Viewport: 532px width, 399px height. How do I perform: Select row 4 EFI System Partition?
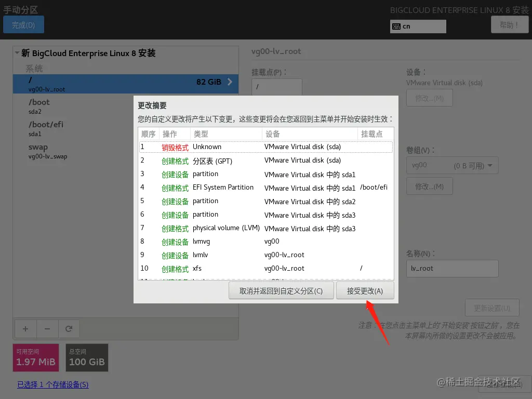[x=265, y=188]
